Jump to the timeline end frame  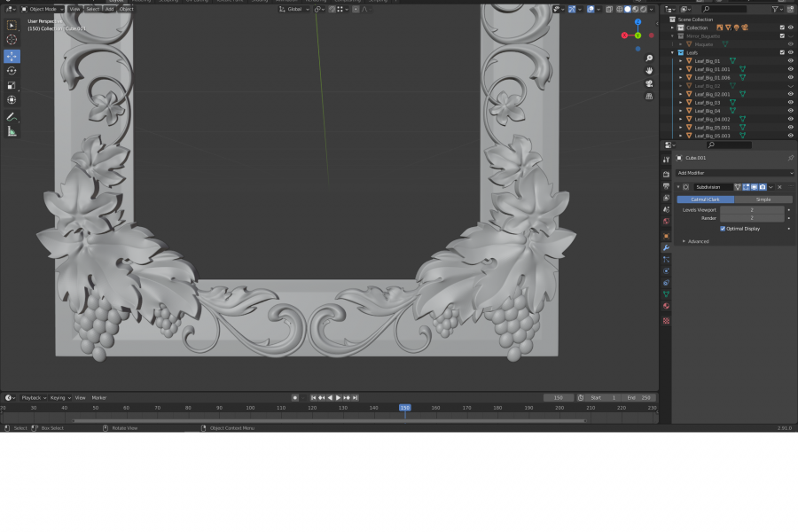[356, 398]
